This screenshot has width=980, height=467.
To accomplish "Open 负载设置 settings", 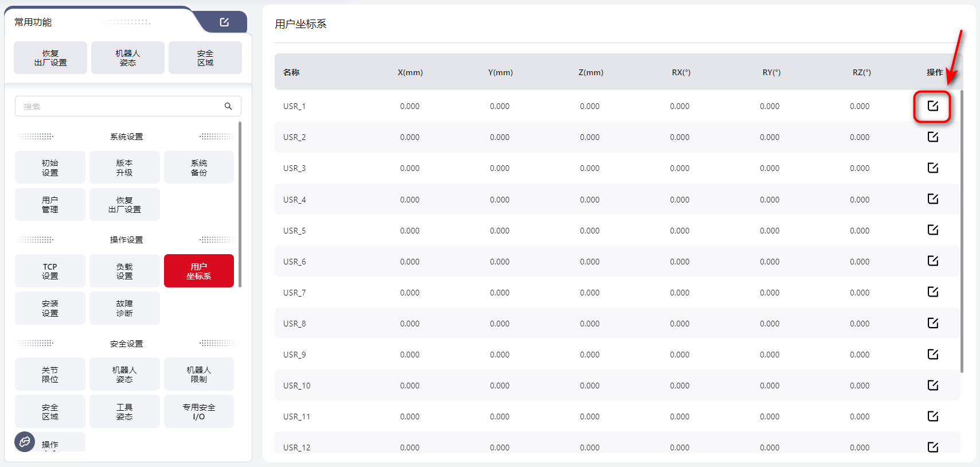I will [x=124, y=271].
